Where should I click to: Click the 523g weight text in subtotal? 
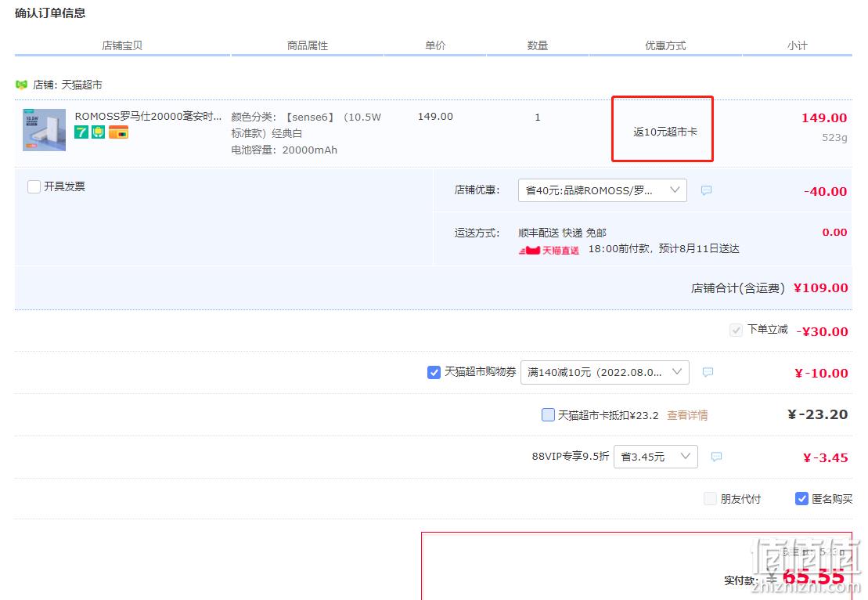click(834, 137)
